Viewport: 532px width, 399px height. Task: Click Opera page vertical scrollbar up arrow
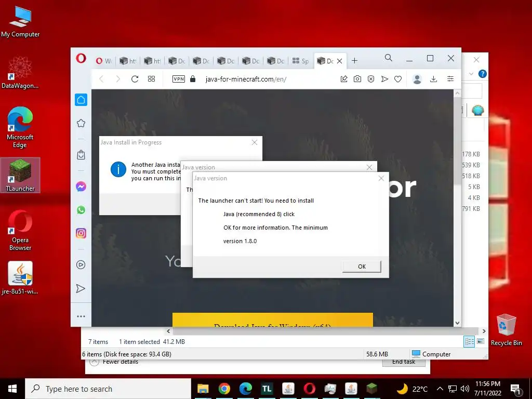457,93
